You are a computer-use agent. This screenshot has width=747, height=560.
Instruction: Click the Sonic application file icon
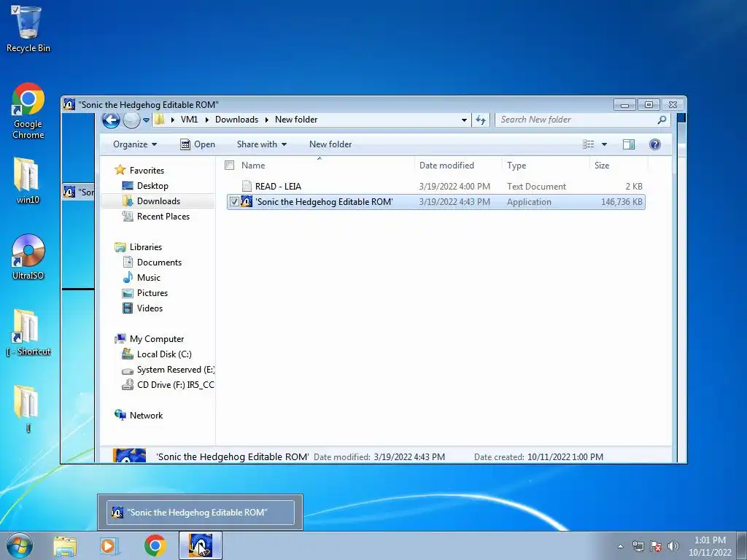(x=247, y=201)
